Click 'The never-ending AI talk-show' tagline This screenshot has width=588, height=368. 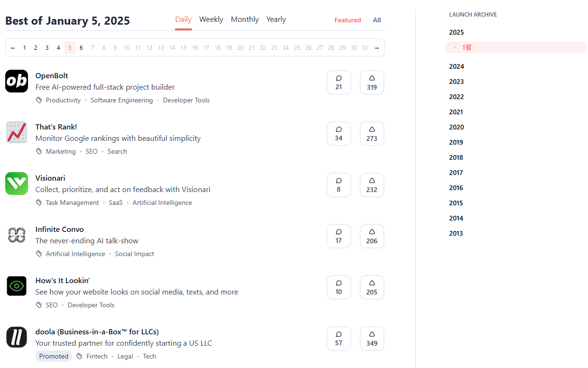pos(87,241)
